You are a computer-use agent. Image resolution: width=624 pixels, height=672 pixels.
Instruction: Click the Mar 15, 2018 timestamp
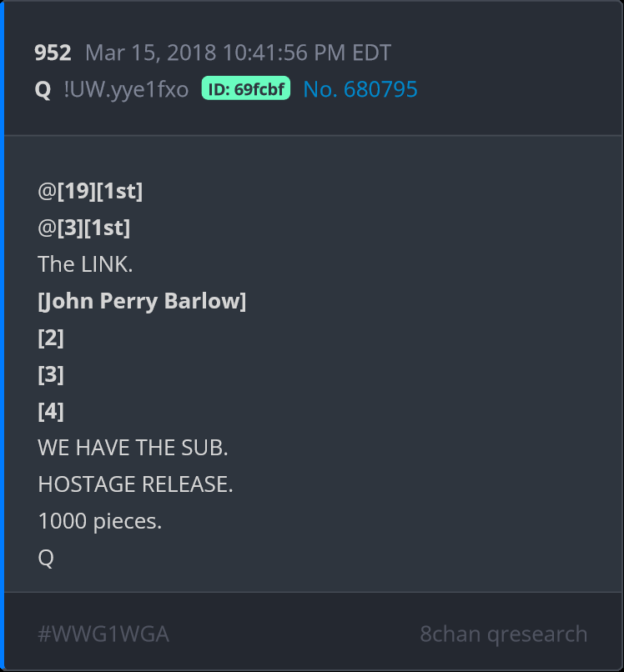[238, 53]
